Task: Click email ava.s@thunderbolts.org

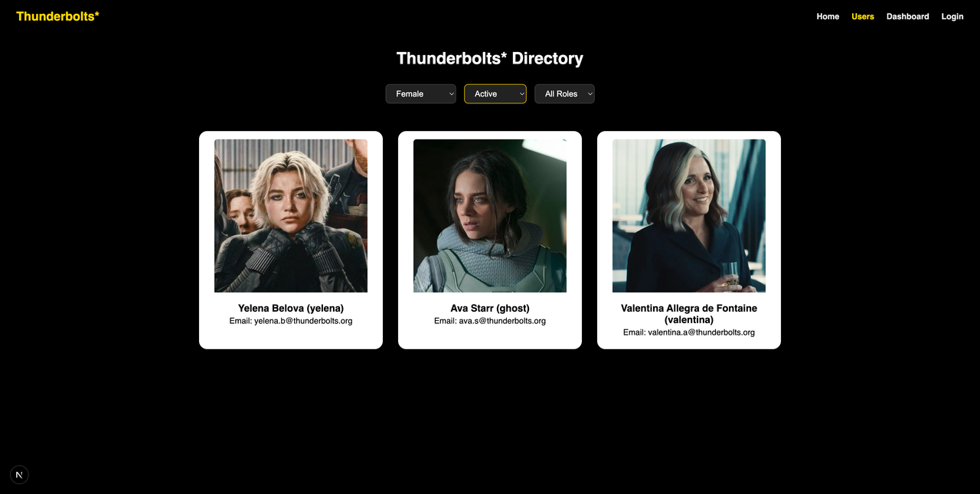Action: [x=502, y=321]
